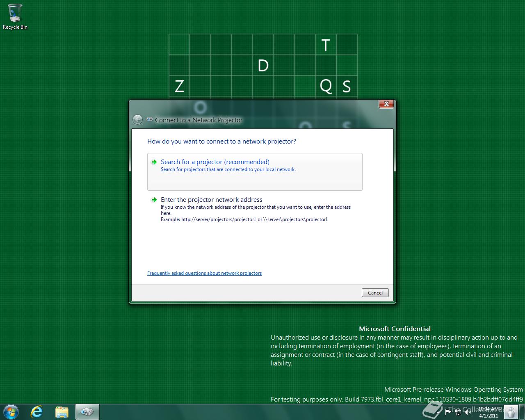Image resolution: width=525 pixels, height=420 pixels.
Task: Open Frequently asked questions about network projectors
Action: (204, 273)
